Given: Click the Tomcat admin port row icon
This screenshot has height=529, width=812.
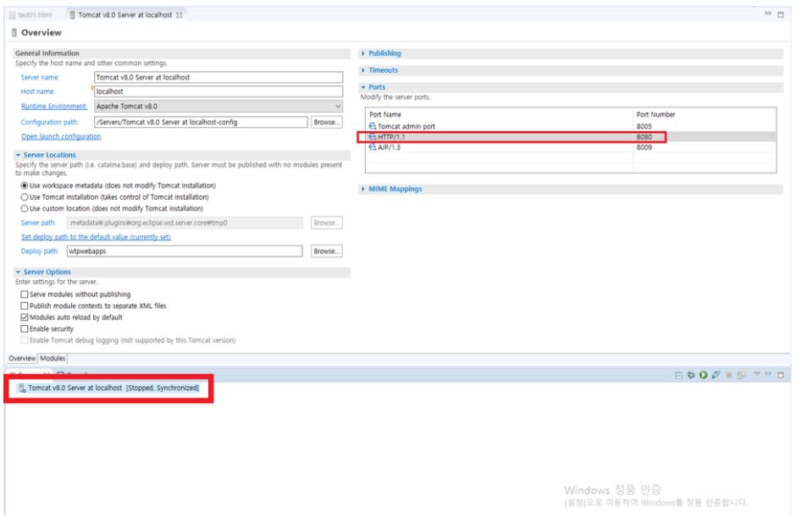Looking at the screenshot, I should 373,126.
